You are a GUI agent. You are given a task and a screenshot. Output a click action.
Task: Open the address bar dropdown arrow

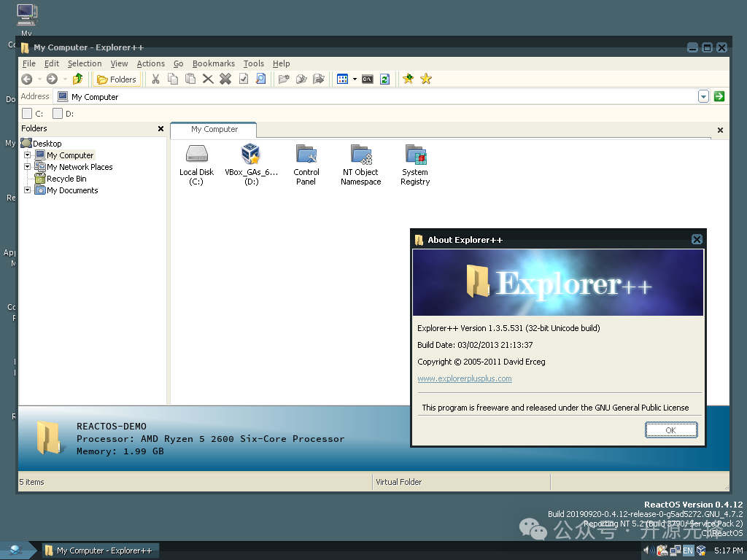(x=703, y=96)
